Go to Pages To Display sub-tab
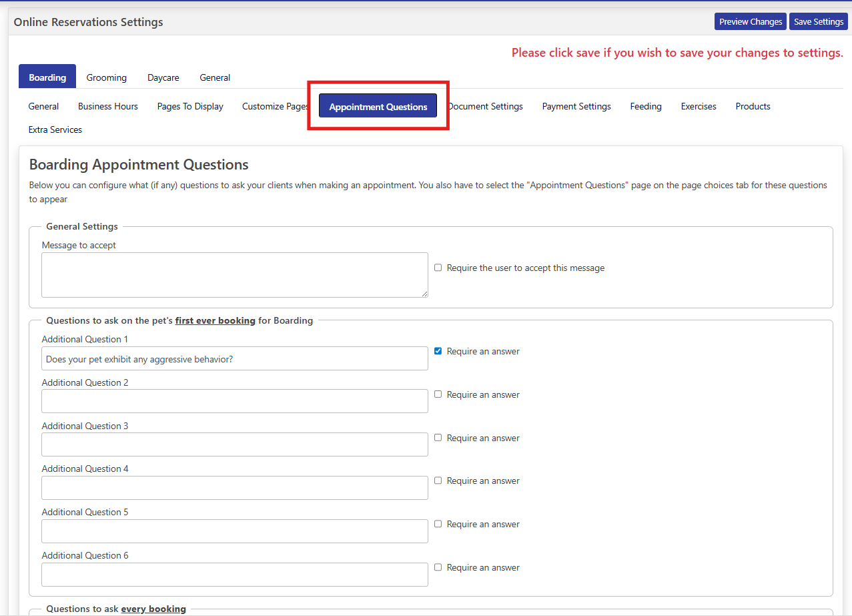 (190, 106)
